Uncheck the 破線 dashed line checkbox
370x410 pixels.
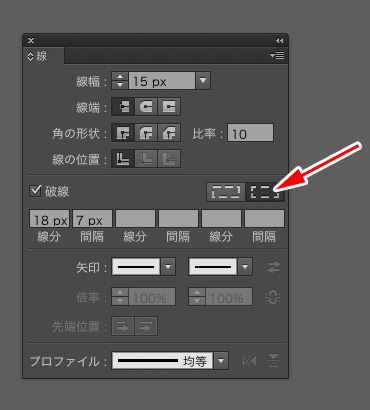(35, 191)
